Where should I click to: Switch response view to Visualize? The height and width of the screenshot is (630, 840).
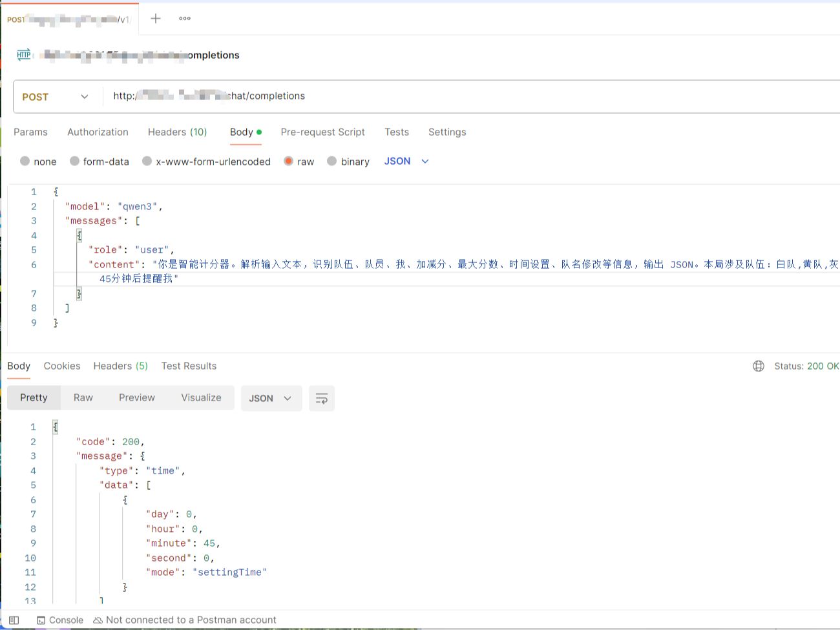(201, 397)
